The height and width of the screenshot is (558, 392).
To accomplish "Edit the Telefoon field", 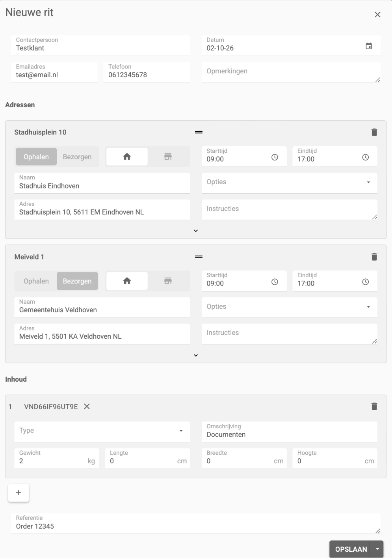I will point(147,72).
